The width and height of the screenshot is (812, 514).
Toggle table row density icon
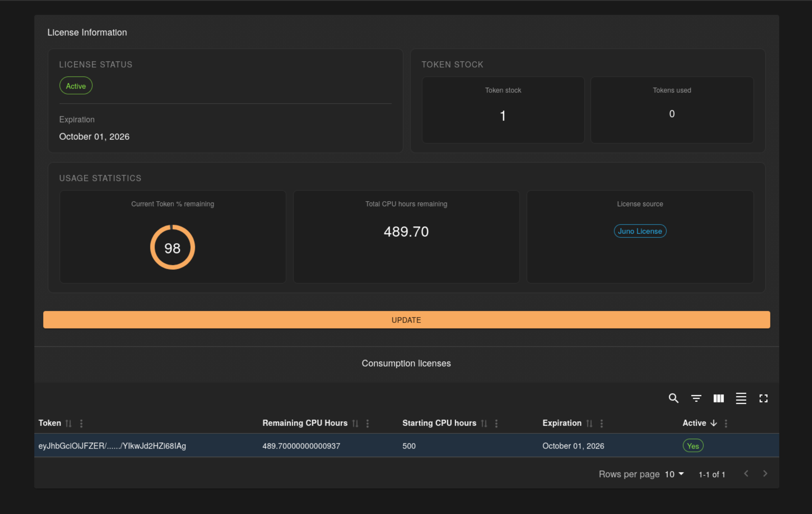[x=741, y=398]
